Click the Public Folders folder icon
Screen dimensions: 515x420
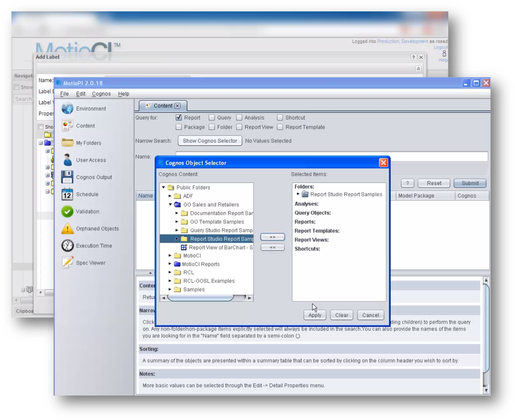tap(171, 187)
